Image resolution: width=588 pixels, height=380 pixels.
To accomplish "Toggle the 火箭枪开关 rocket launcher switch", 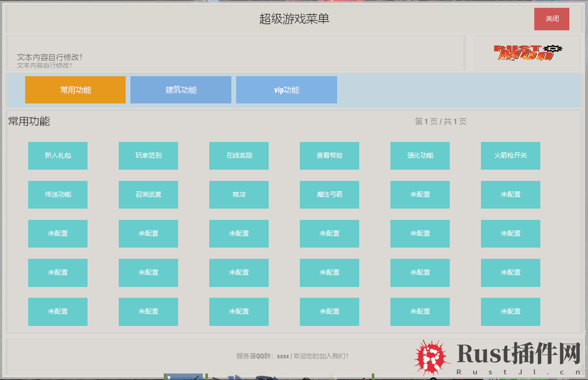I will pyautogui.click(x=510, y=156).
